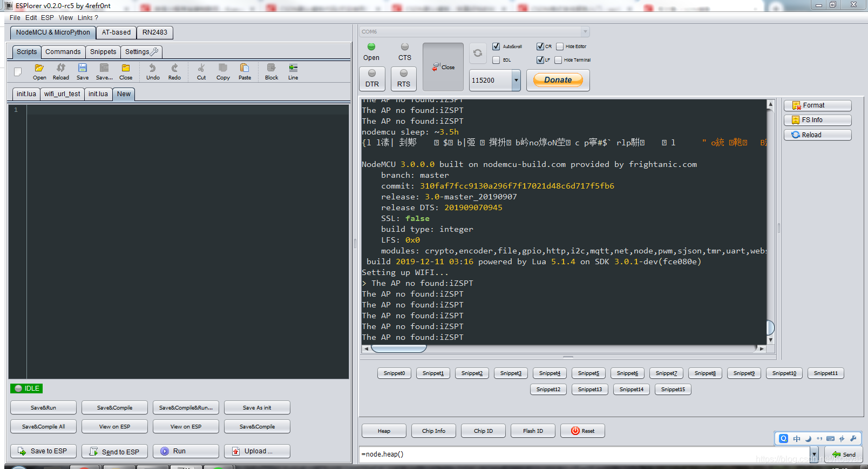Click the Save&Compile All button
This screenshot has height=469, width=868.
[x=43, y=427]
